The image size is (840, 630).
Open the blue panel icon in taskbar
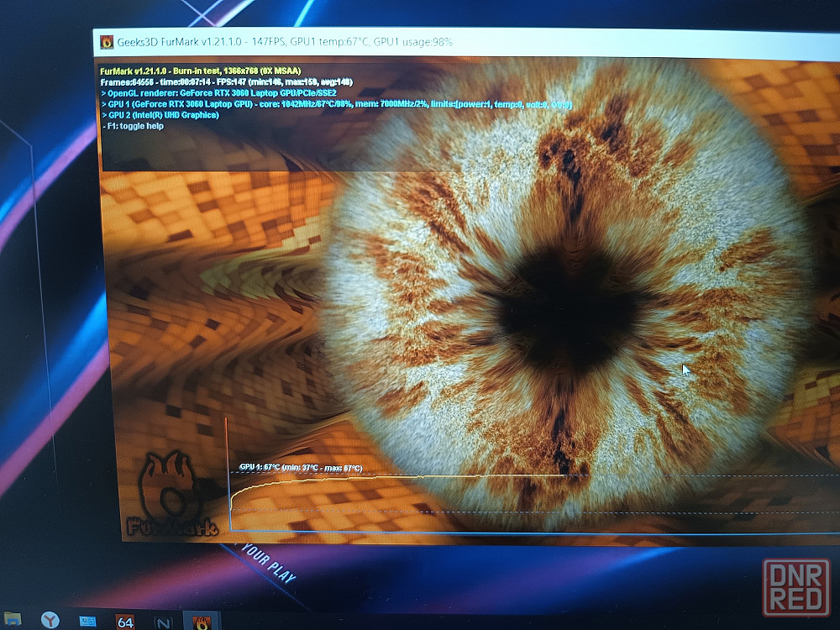coord(87,621)
